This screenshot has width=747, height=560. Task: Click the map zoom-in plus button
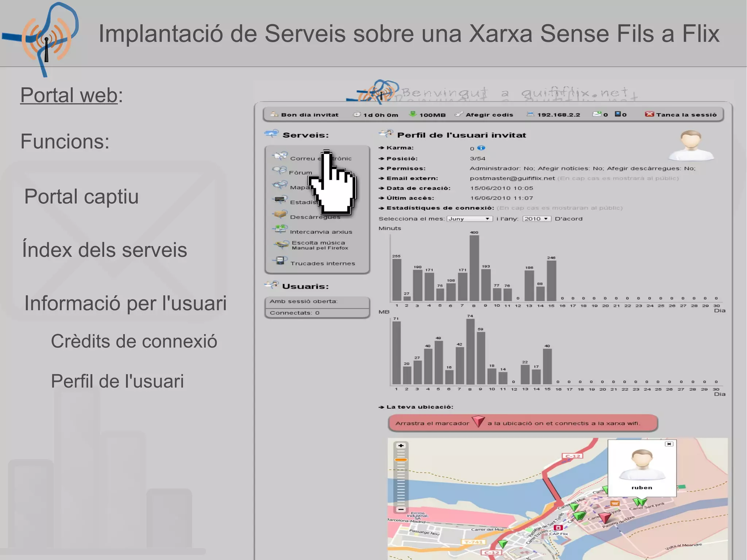click(401, 445)
